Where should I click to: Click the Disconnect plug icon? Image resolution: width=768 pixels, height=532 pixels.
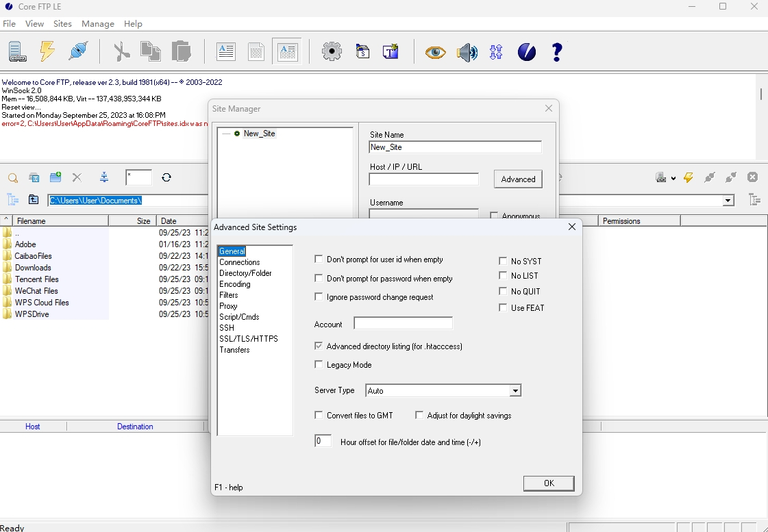[x=77, y=51]
